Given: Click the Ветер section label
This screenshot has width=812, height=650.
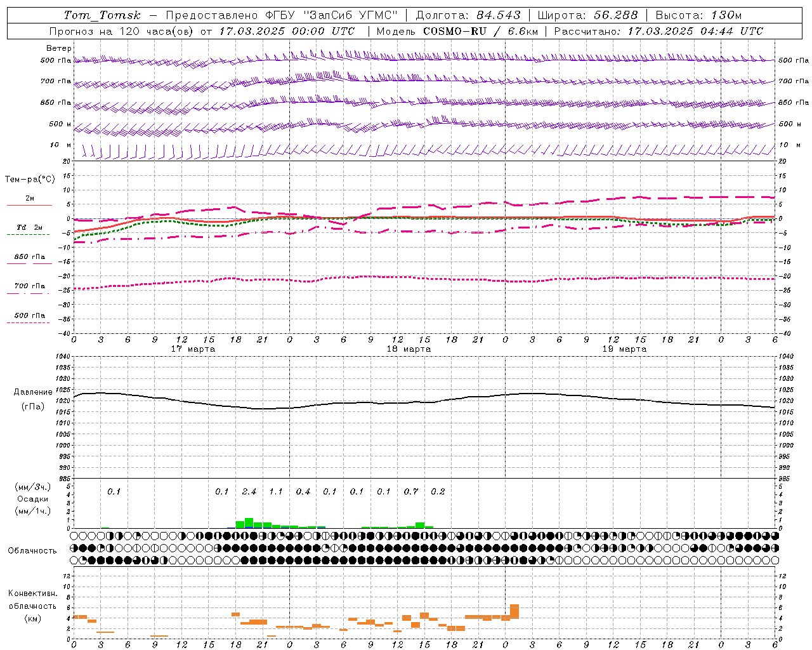Looking at the screenshot, I should 59,48.
